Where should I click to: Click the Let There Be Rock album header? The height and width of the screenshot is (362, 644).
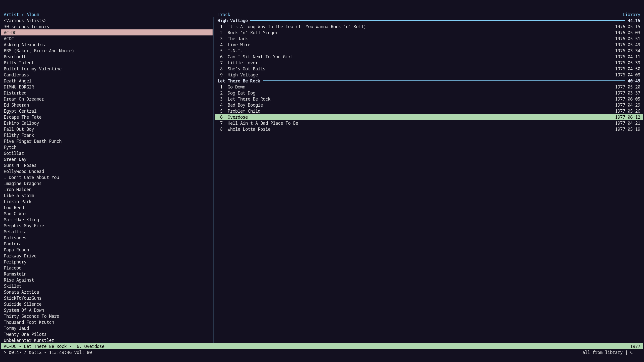(239, 81)
